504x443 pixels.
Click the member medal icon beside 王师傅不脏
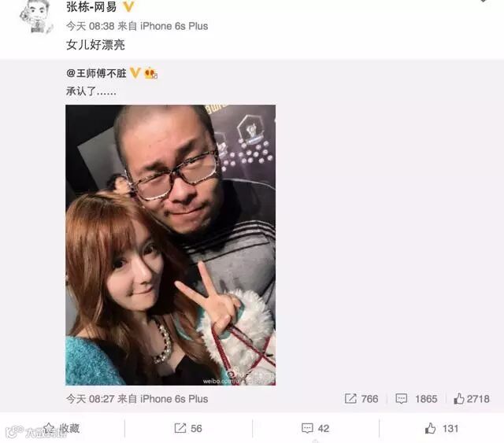click(150, 73)
